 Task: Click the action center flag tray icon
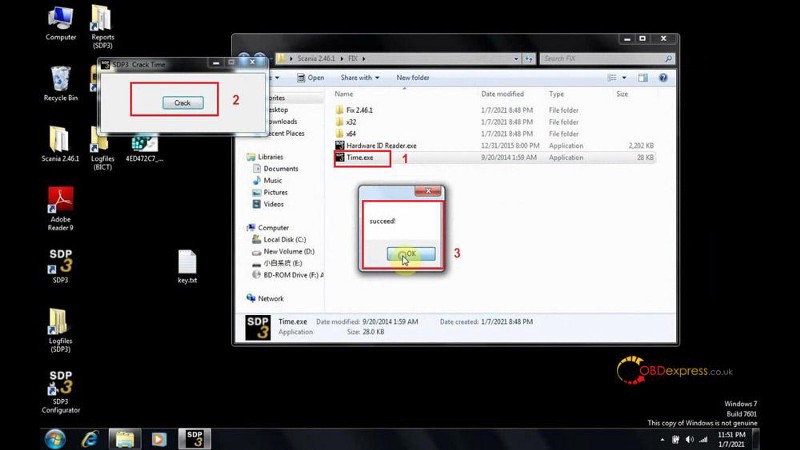click(676, 439)
